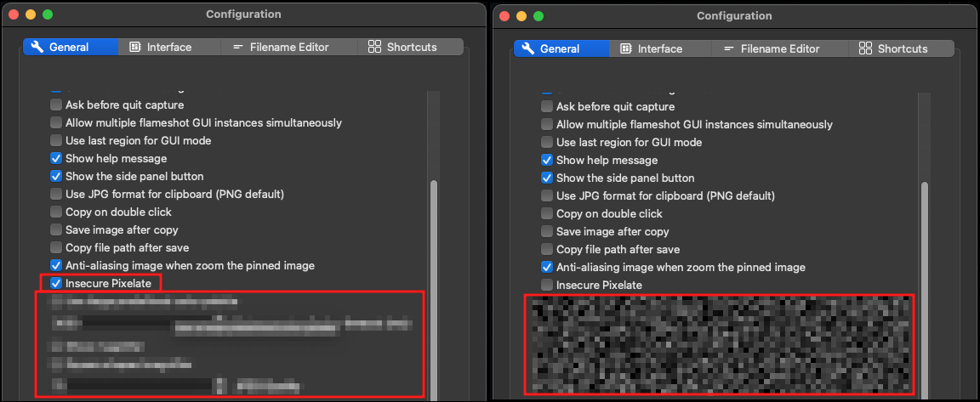This screenshot has width=980, height=402.
Task: Uncheck 'Insecure Pixelate' in left window
Action: [56, 283]
